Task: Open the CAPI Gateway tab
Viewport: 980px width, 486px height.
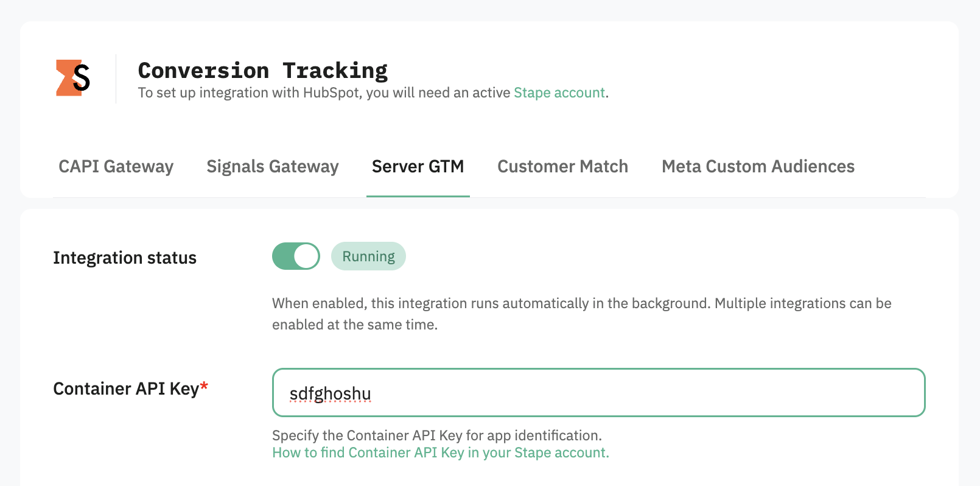Action: (116, 166)
